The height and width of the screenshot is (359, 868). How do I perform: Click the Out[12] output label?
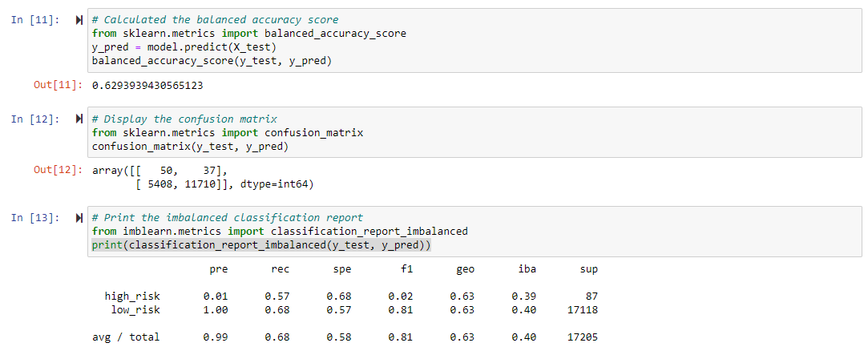(59, 171)
